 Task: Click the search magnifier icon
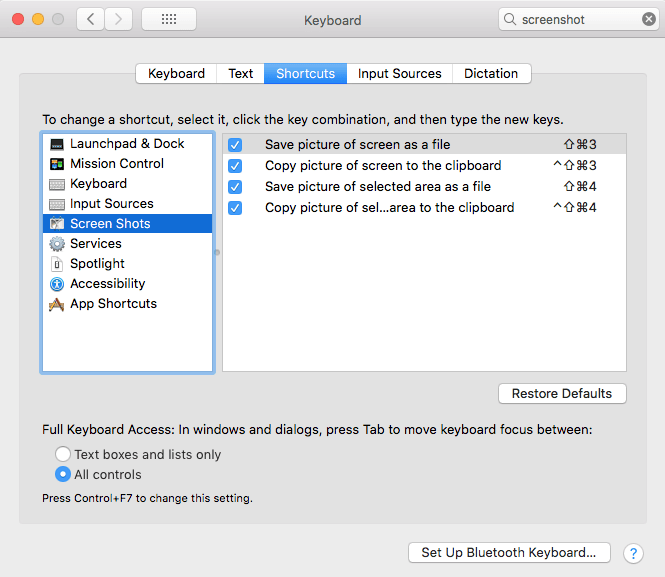click(x=510, y=19)
